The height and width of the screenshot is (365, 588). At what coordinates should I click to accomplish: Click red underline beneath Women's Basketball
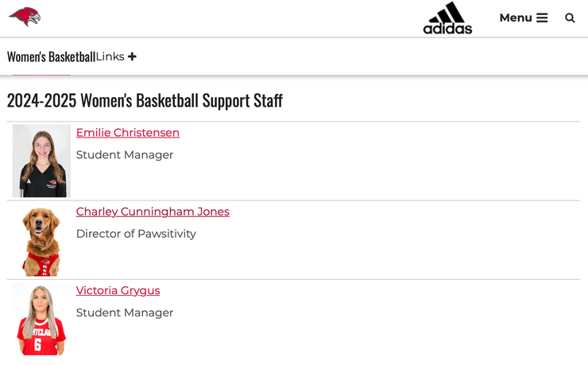pyautogui.click(x=41, y=75)
